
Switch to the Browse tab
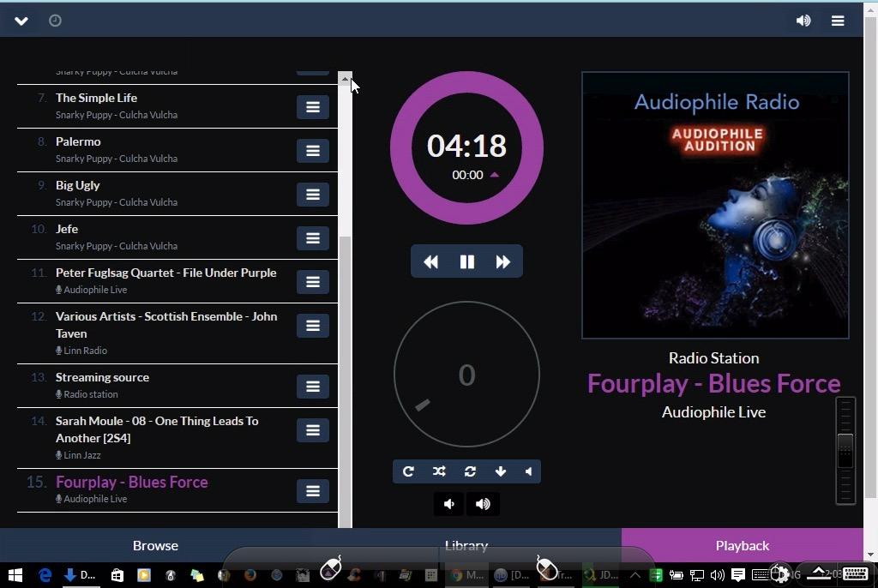click(156, 545)
